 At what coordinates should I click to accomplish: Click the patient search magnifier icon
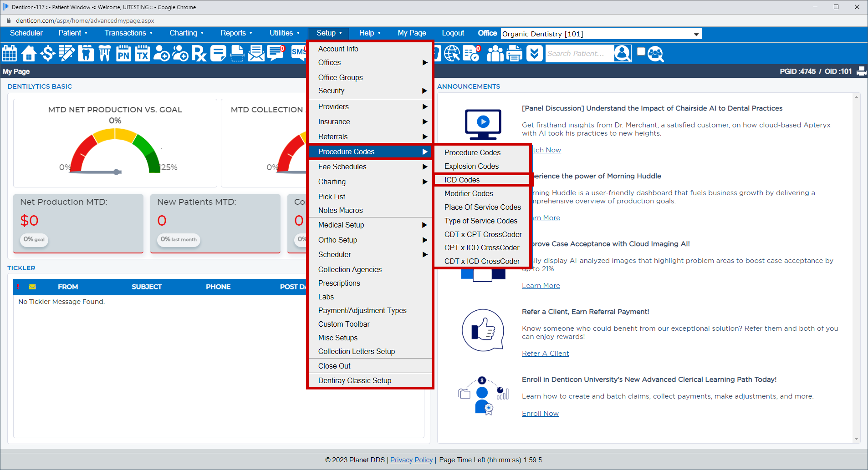[x=623, y=53]
